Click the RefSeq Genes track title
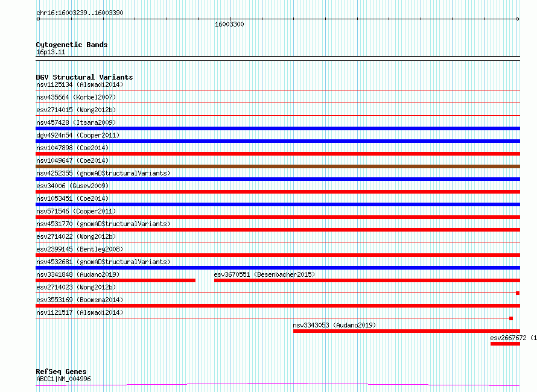The height and width of the screenshot is (392, 537). click(61, 371)
